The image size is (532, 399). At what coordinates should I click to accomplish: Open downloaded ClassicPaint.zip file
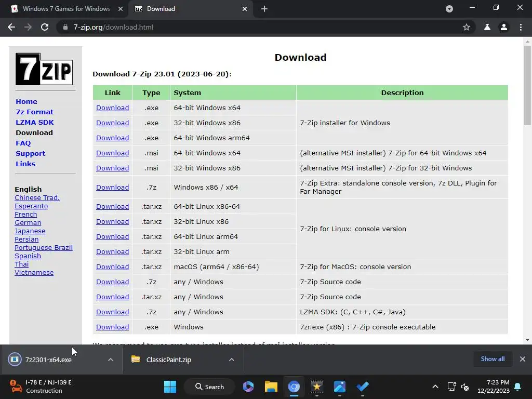(169, 360)
